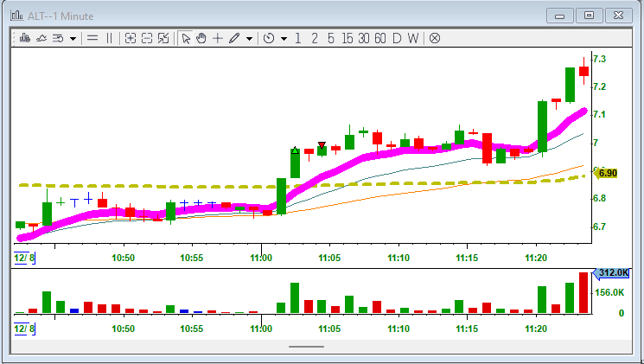Click the zoom out icon
Screen dimensions: 644x364
click(x=147, y=38)
